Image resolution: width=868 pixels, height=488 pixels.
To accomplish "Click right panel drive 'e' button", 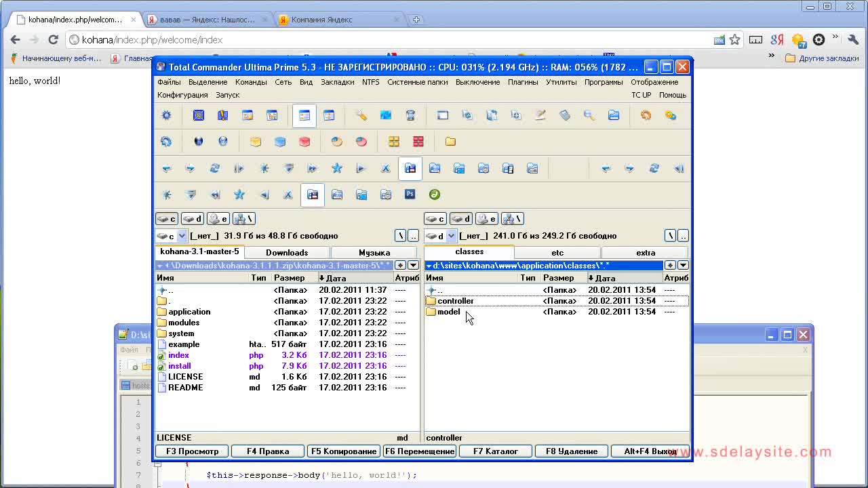I will tap(487, 219).
